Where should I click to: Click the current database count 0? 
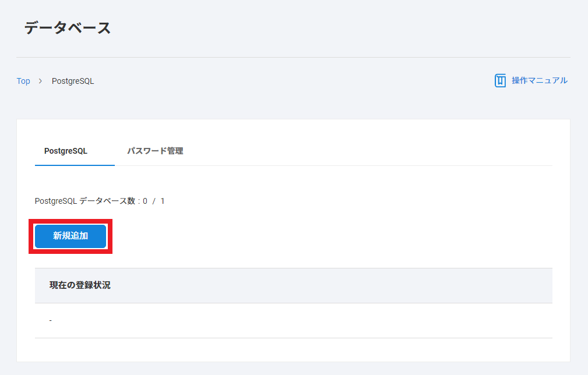click(145, 201)
